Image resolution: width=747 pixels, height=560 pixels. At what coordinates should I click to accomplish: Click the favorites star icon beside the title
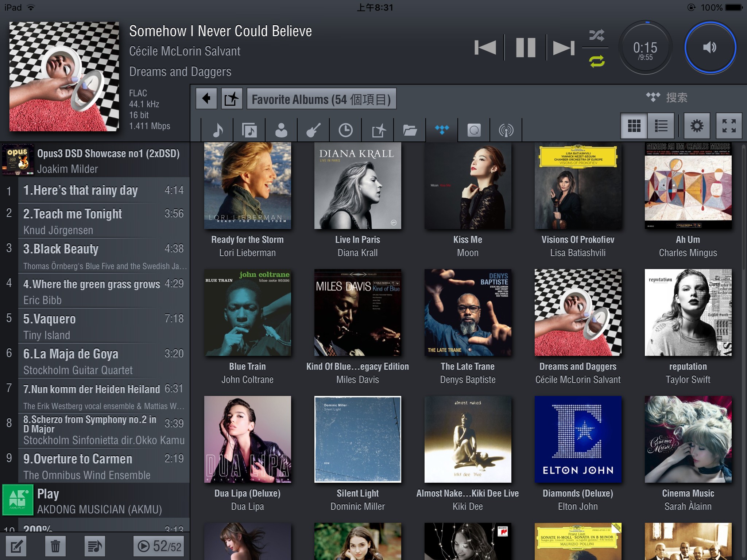tap(232, 98)
